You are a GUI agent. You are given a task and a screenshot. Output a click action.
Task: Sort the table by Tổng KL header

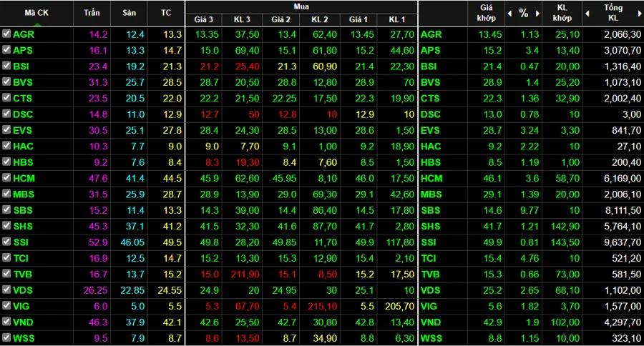(613, 14)
